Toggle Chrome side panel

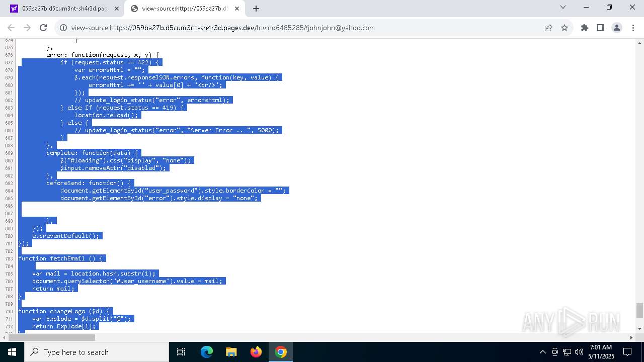click(x=601, y=28)
